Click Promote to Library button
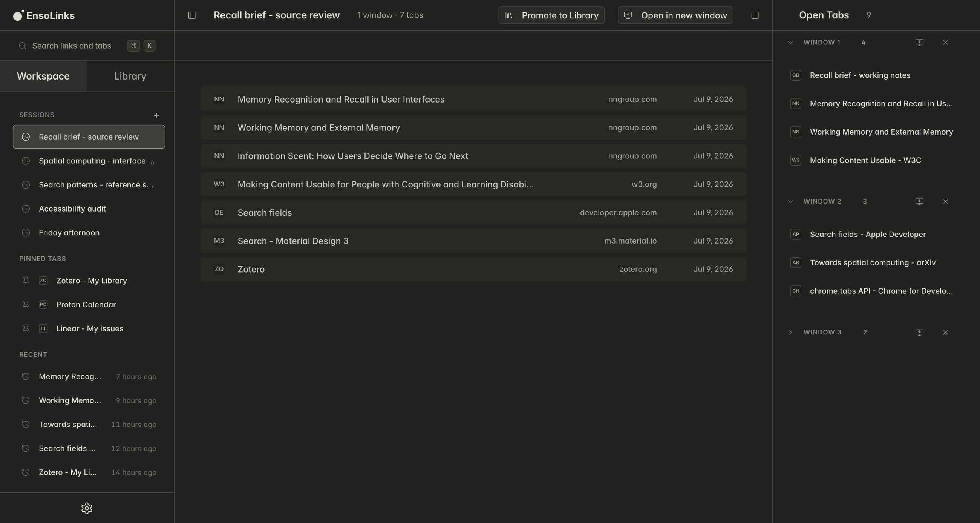Image resolution: width=980 pixels, height=523 pixels. tap(551, 15)
